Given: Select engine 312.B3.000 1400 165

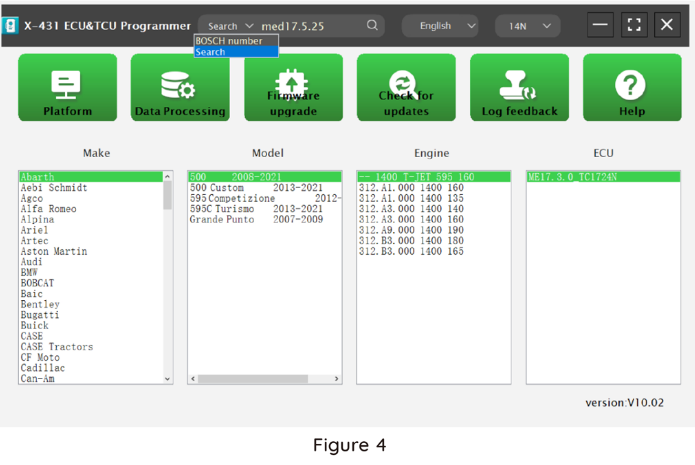Looking at the screenshot, I should [x=434, y=251].
